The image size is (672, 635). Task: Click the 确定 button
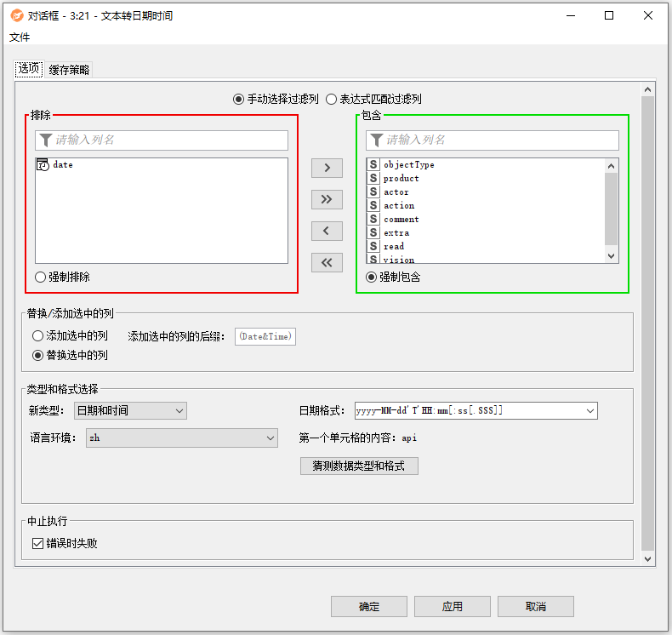pyautogui.click(x=369, y=607)
